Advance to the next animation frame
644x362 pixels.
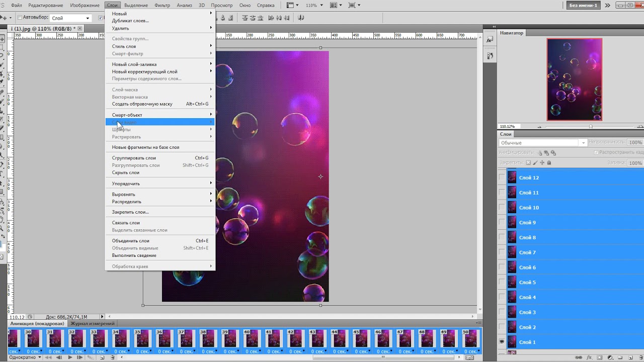79,357
